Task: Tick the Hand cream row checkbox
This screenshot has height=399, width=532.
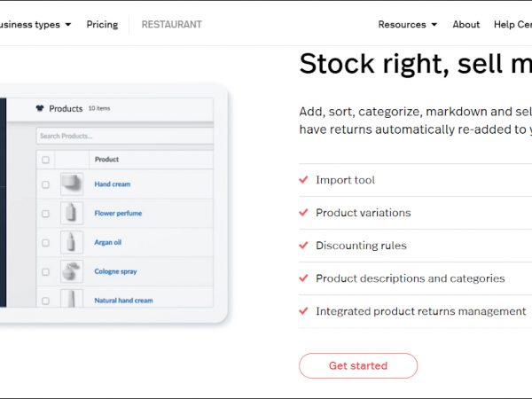Action: coord(46,184)
